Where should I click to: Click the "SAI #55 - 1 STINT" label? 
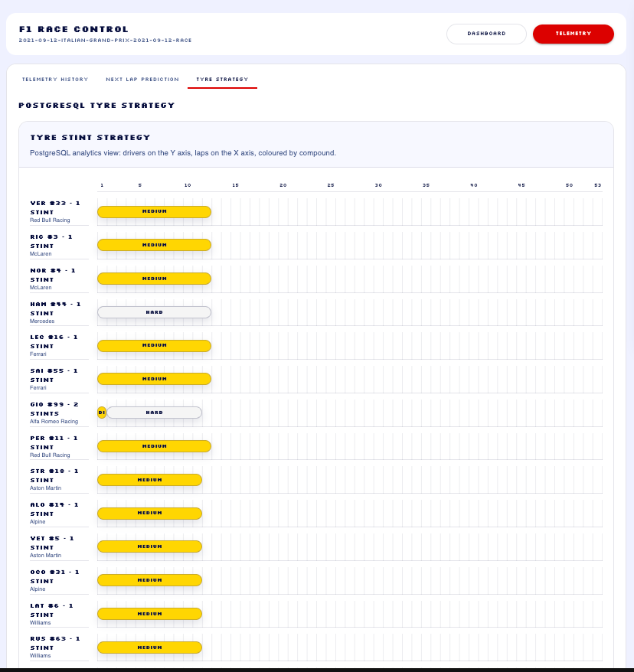(x=54, y=376)
